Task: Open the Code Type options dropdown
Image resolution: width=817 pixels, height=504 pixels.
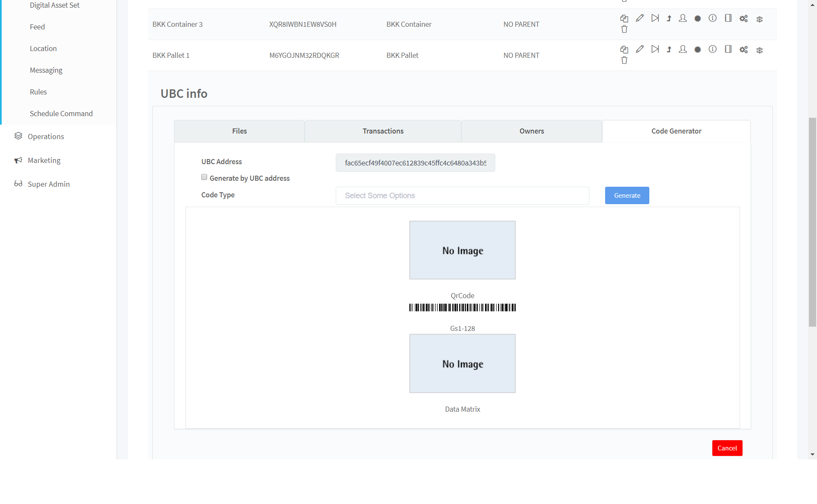Action: pyautogui.click(x=462, y=196)
